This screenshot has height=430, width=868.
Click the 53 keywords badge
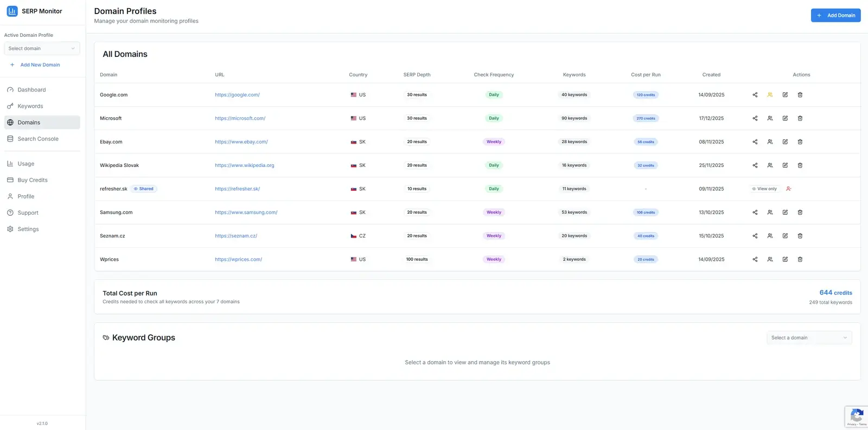pyautogui.click(x=574, y=213)
